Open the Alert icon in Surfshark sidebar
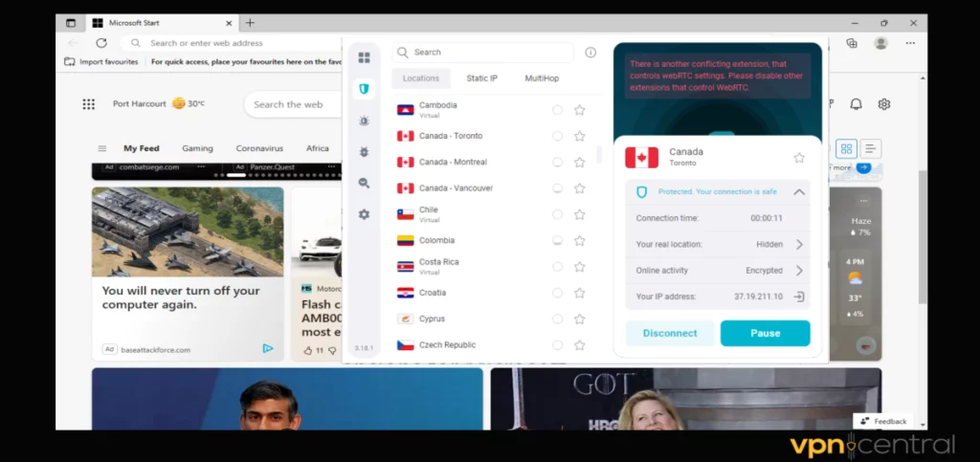 click(x=364, y=121)
